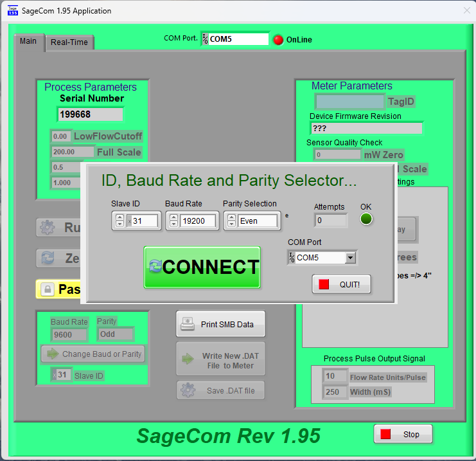Click Flow Rate Units/Pulse value 10
The height and width of the screenshot is (461, 476).
(x=335, y=376)
